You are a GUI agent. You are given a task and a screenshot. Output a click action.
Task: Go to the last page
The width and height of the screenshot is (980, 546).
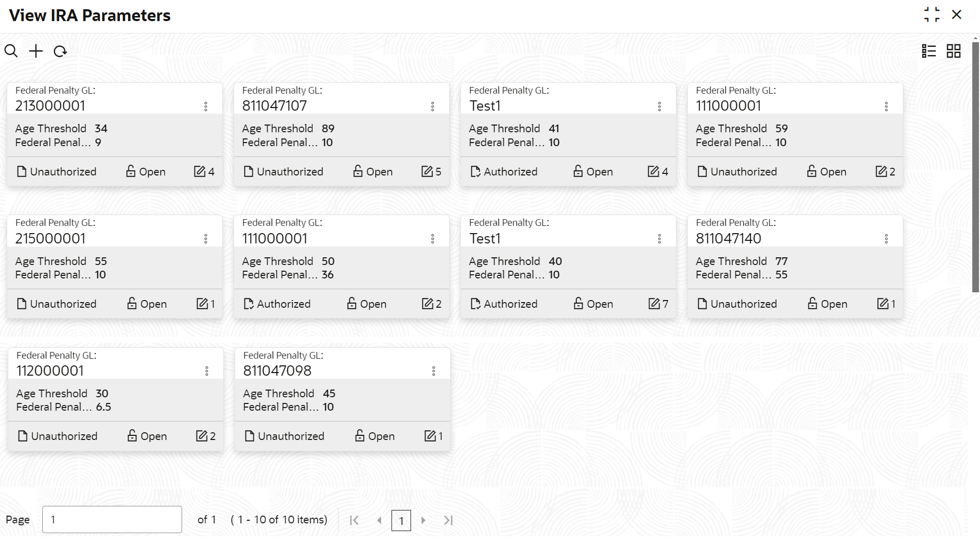[449, 520]
